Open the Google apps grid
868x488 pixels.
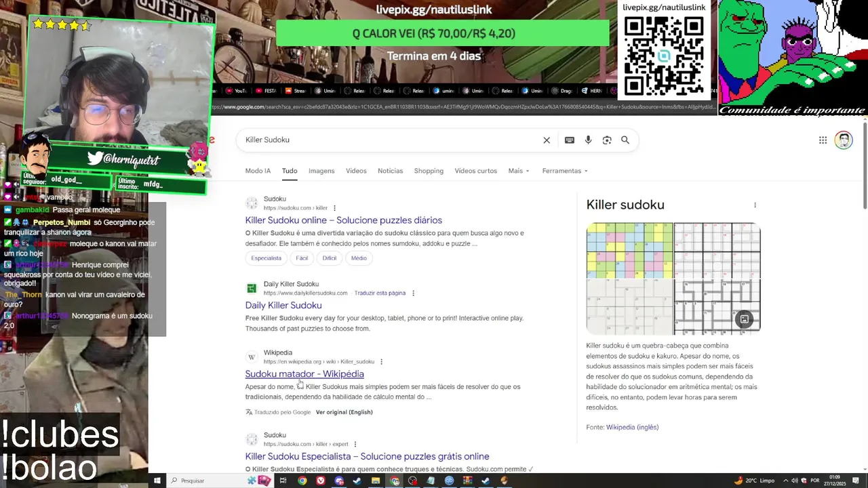pyautogui.click(x=823, y=140)
